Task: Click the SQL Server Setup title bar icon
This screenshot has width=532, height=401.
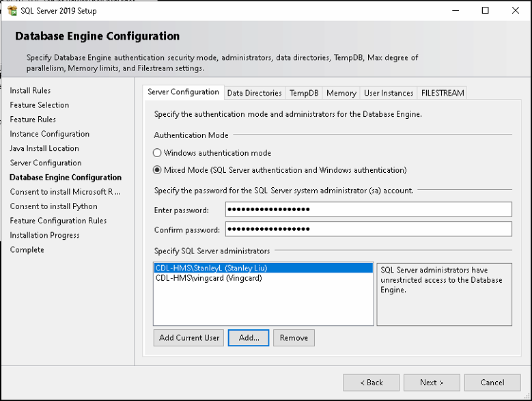Action: [12, 10]
